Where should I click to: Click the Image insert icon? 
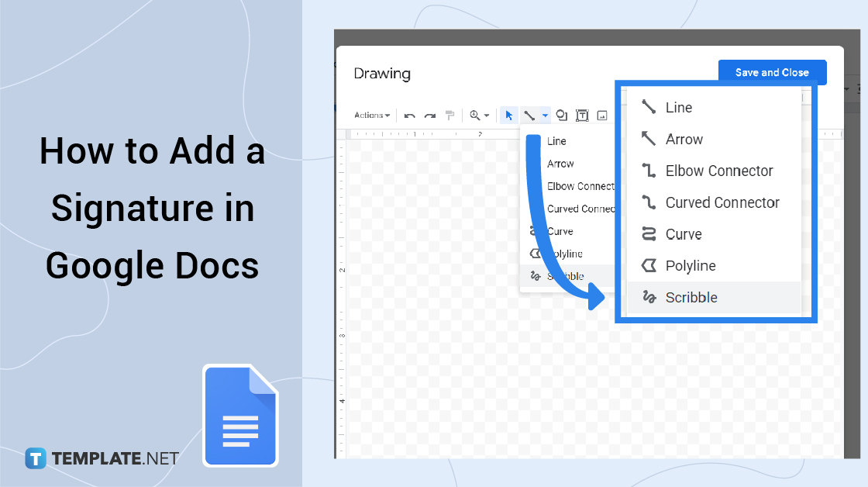coord(602,116)
